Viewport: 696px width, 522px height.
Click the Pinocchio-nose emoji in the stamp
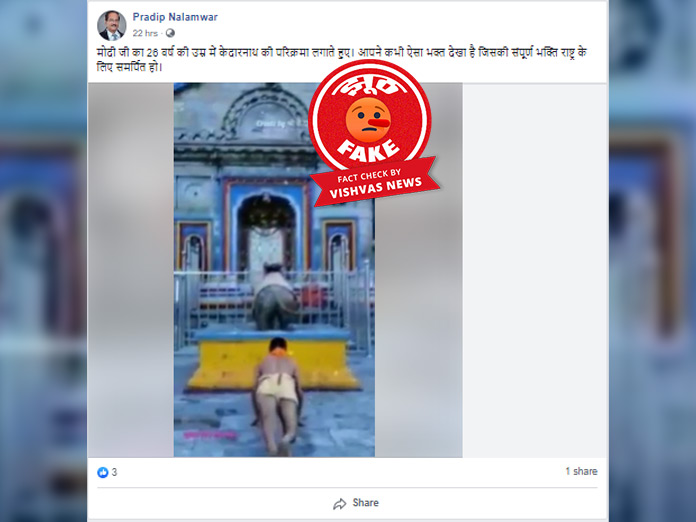[368, 119]
